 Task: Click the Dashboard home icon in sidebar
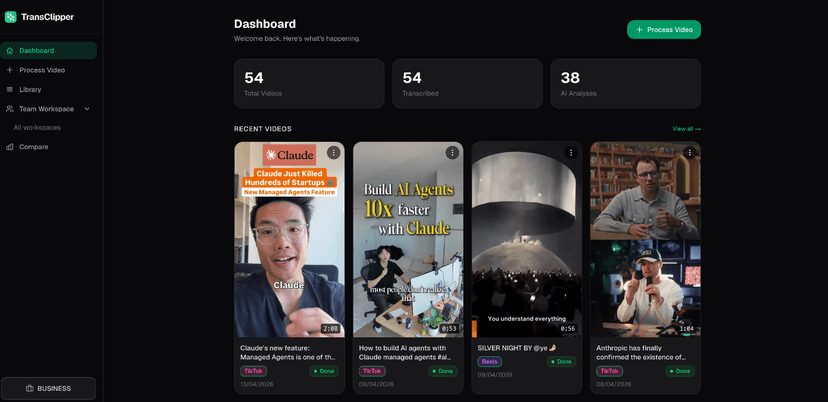point(10,51)
